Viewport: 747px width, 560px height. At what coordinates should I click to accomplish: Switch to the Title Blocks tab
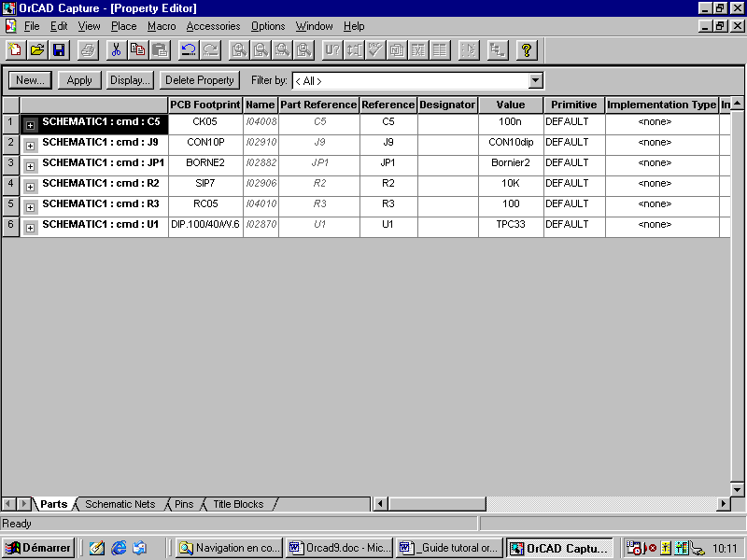point(238,504)
